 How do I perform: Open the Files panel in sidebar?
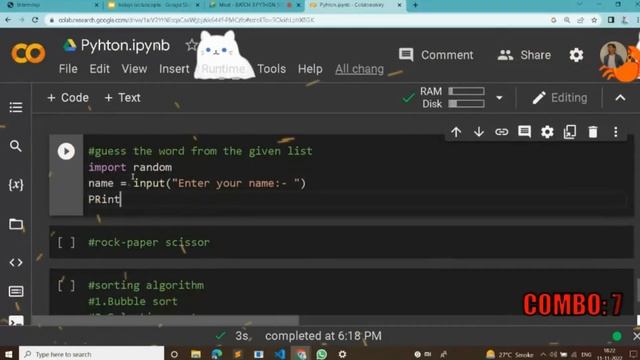point(16,224)
